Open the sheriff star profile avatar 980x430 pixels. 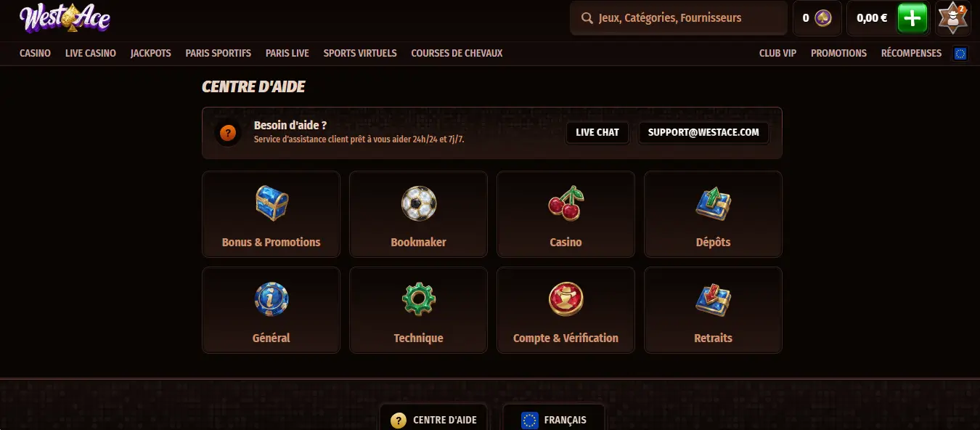(x=952, y=18)
